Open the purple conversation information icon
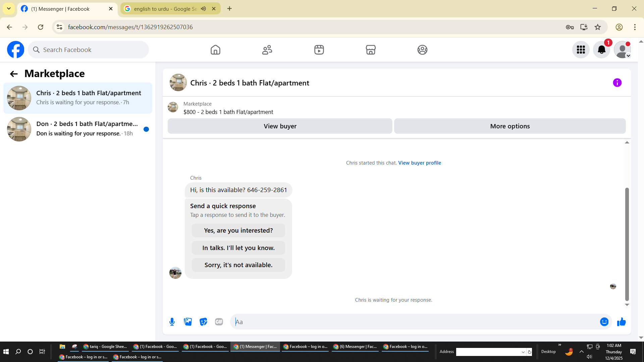 [x=617, y=83]
